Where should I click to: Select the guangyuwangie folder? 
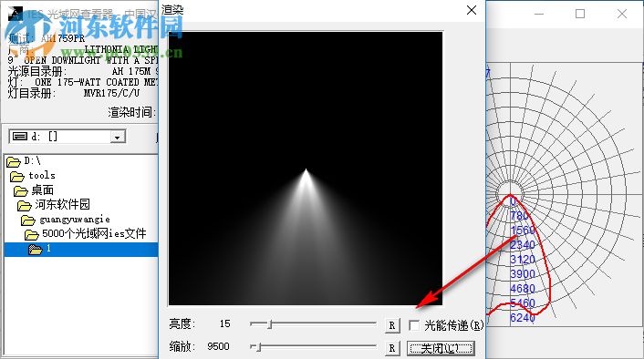point(74,220)
